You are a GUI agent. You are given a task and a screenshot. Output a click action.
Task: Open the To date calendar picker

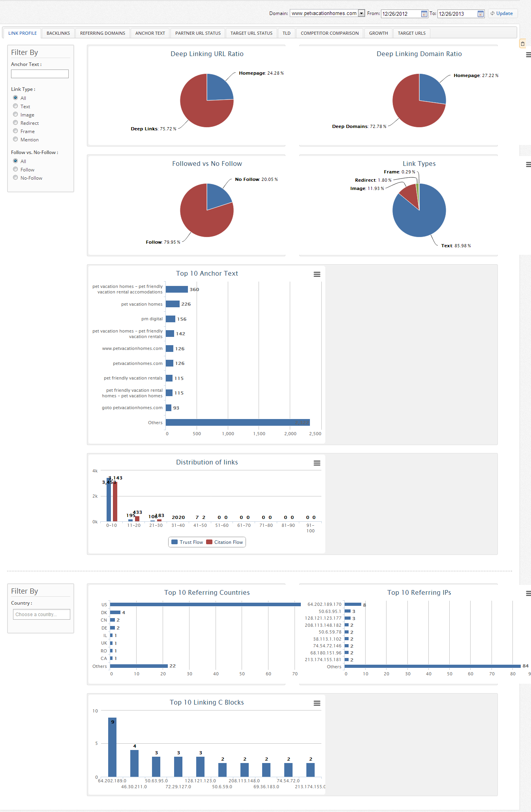480,14
